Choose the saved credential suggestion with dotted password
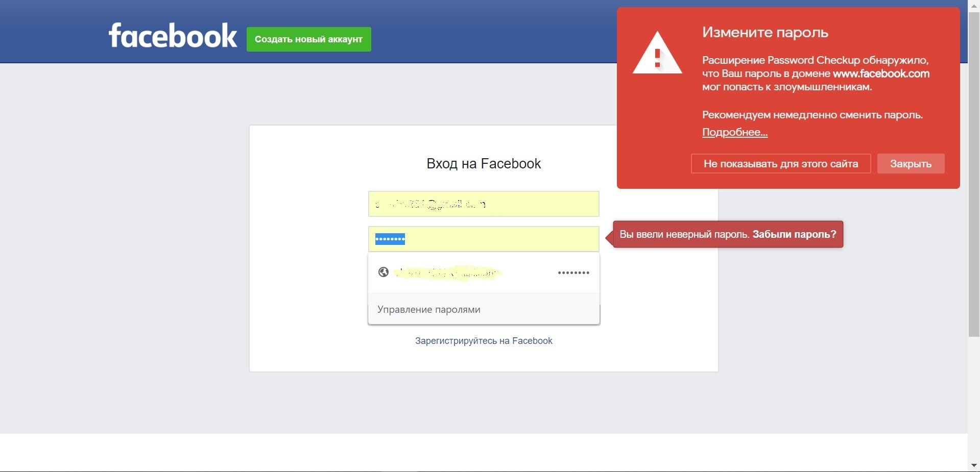The height and width of the screenshot is (472, 980). click(x=484, y=272)
